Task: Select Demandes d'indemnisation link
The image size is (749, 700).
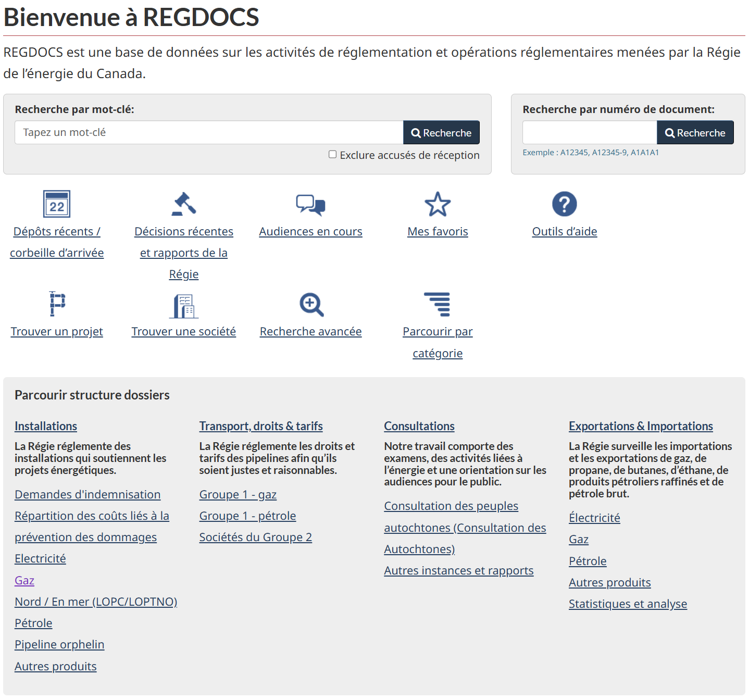Action: point(88,494)
